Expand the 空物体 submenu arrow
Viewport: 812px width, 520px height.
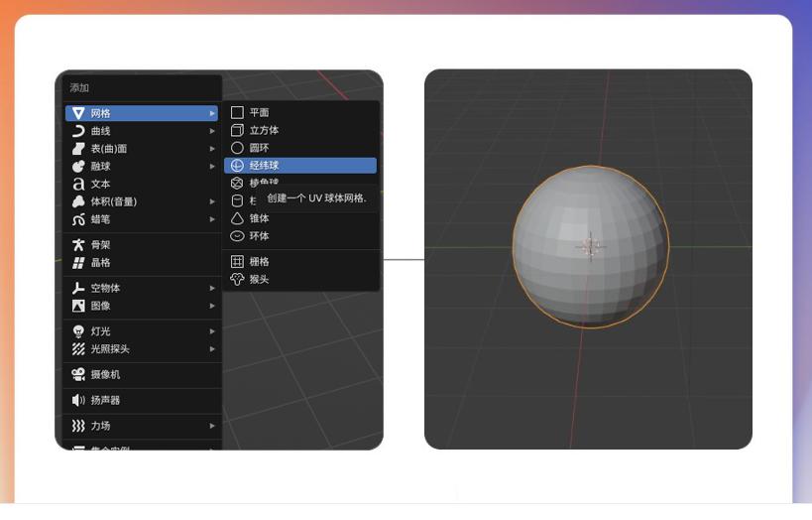click(212, 288)
